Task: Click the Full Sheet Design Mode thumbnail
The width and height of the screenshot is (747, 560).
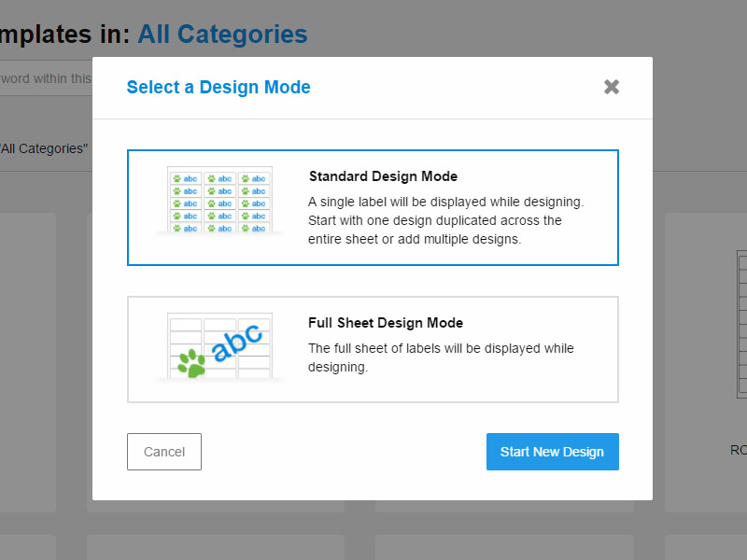Action: point(220,346)
